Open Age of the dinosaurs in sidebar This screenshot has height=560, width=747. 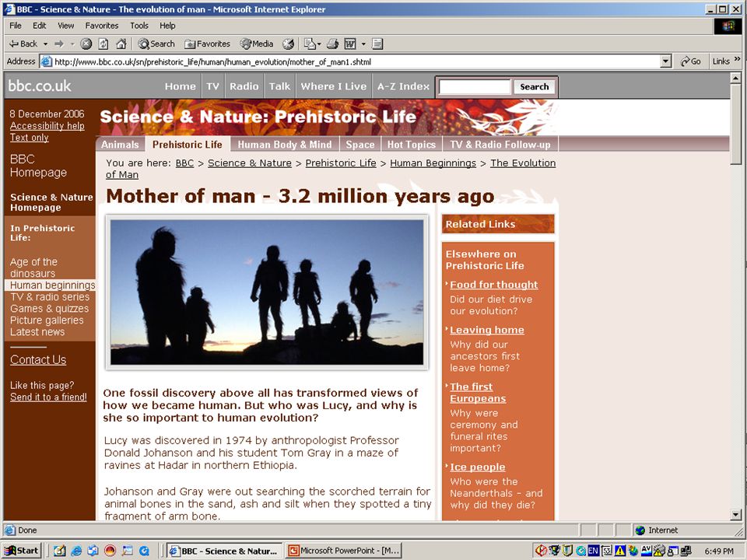click(33, 268)
